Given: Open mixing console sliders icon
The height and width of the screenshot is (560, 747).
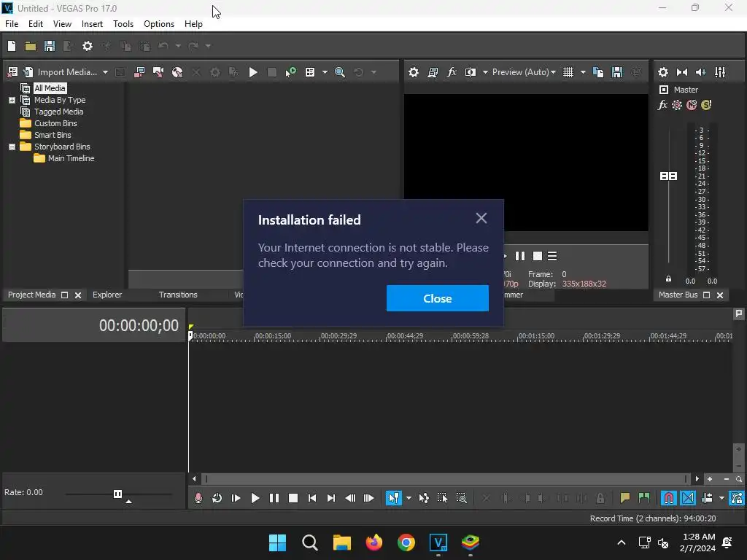Looking at the screenshot, I should [x=720, y=72].
